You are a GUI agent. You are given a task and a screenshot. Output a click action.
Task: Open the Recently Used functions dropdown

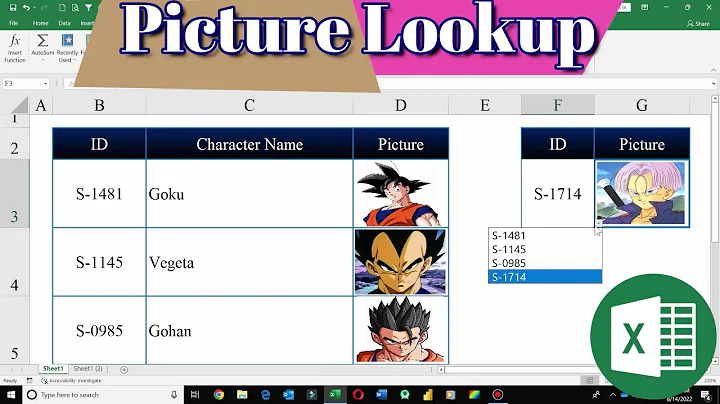68,48
